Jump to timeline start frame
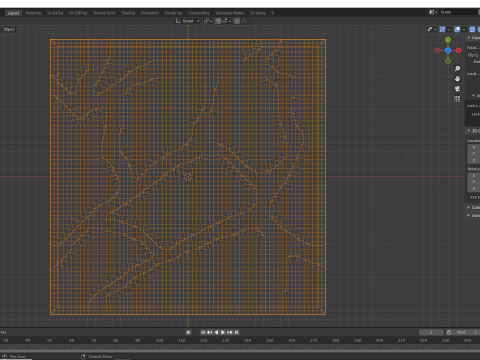The image size is (480, 360). pyautogui.click(x=203, y=332)
